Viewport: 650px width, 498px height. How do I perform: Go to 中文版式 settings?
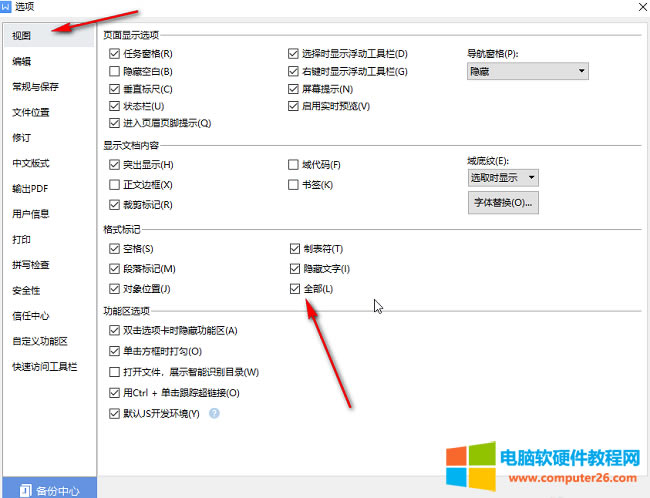(x=31, y=163)
